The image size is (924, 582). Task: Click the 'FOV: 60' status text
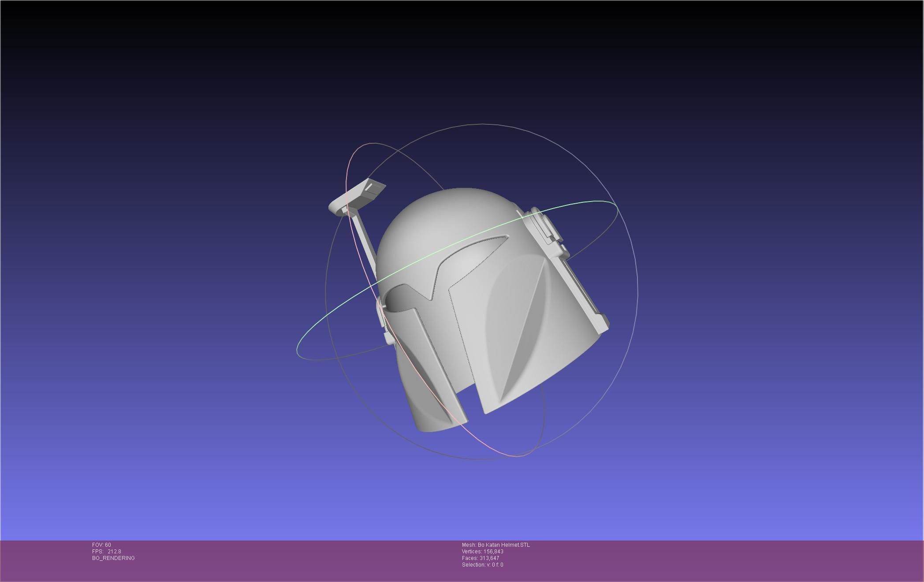pyautogui.click(x=101, y=545)
